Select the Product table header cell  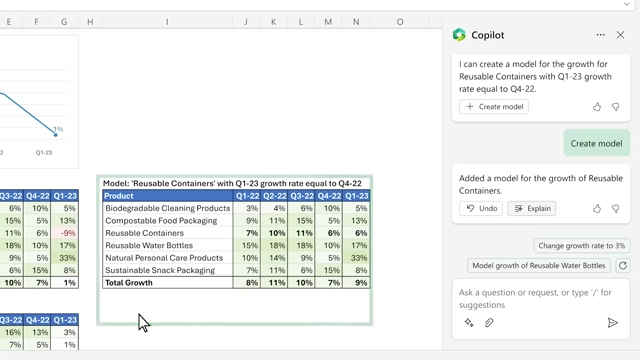tap(167, 196)
